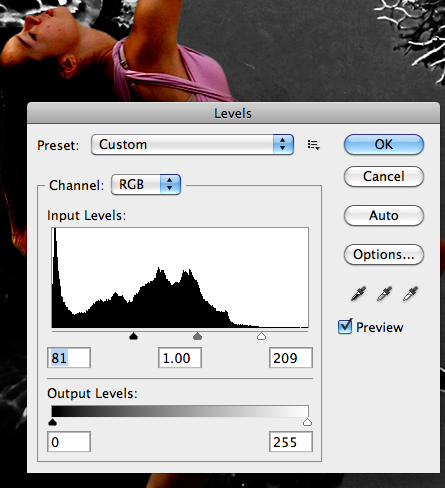Click the input highlights white slider

pyautogui.click(x=261, y=336)
